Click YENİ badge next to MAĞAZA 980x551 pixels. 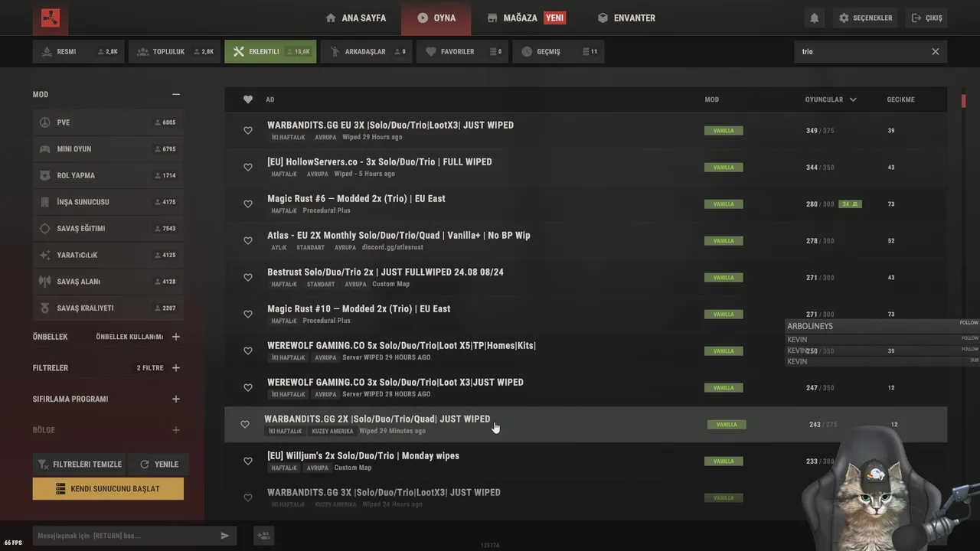click(x=555, y=18)
